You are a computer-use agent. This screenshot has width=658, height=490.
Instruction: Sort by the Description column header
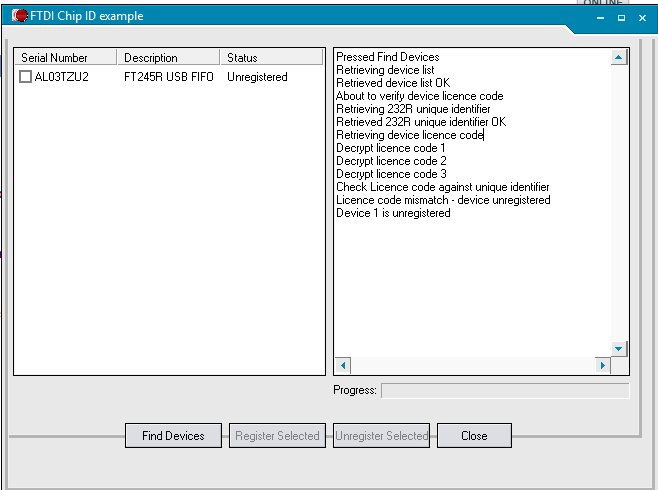coord(169,57)
